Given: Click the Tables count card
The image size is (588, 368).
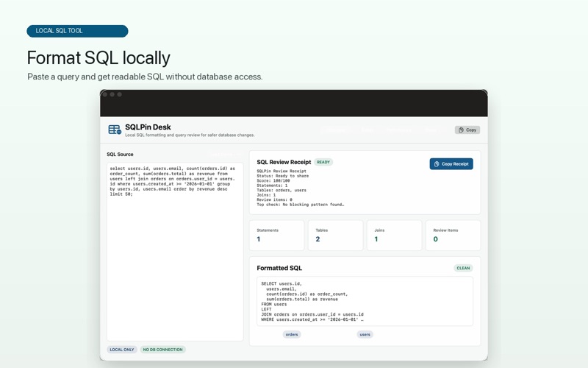Looking at the screenshot, I should click(x=336, y=236).
